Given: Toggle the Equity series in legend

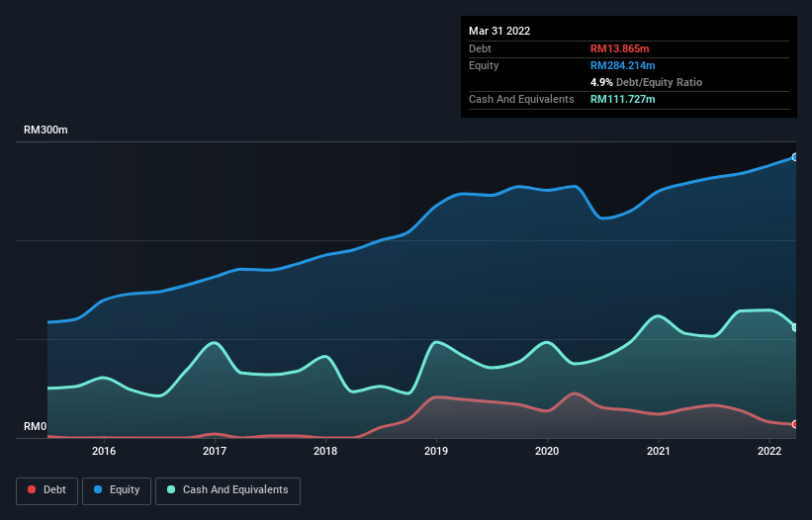Looking at the screenshot, I should coord(116,490).
